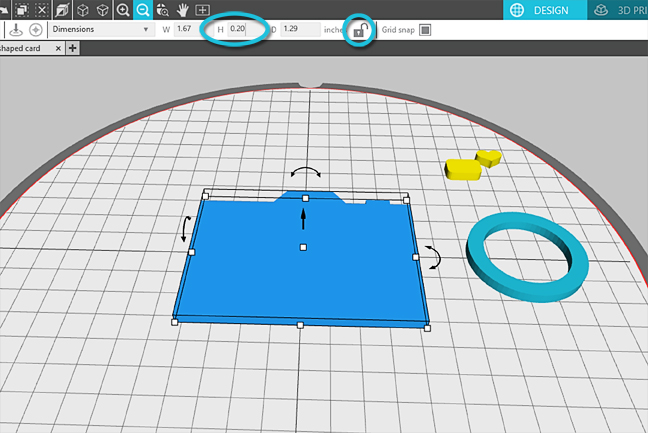Click the deselect dashed X icon
The image size is (648, 433).
(42, 10)
